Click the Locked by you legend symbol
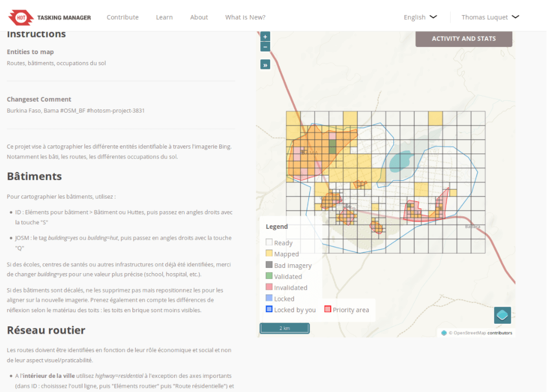Viewport: 554px width, 392px height. coord(269,309)
